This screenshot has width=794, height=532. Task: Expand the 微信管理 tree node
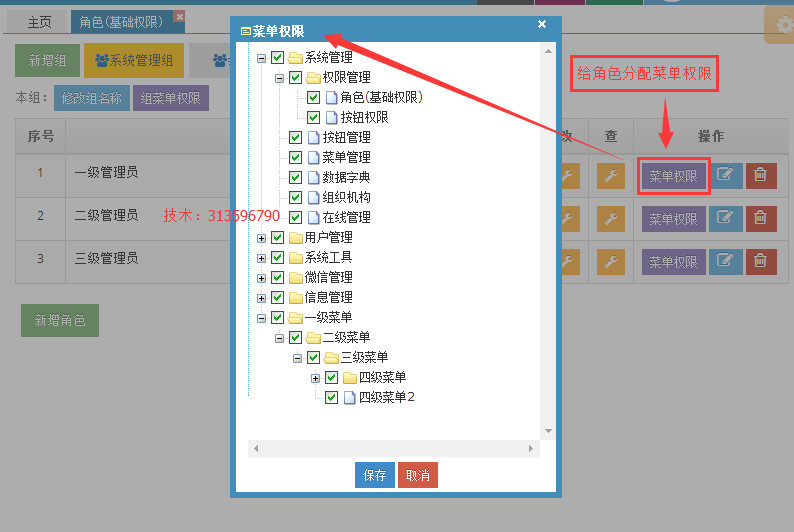pyautogui.click(x=261, y=278)
